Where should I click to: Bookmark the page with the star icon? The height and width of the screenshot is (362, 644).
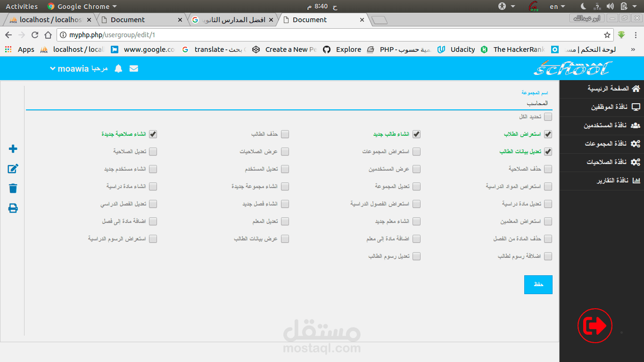pyautogui.click(x=608, y=34)
